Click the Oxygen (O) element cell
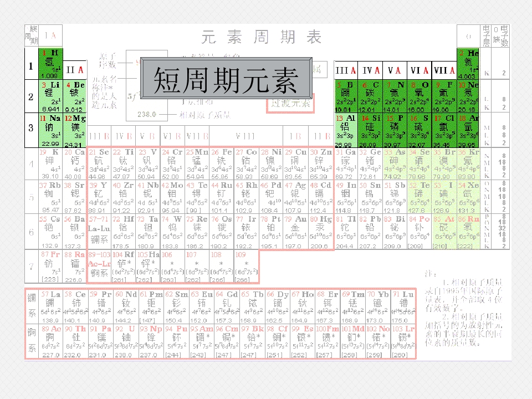The height and width of the screenshot is (399, 532). tap(420, 96)
